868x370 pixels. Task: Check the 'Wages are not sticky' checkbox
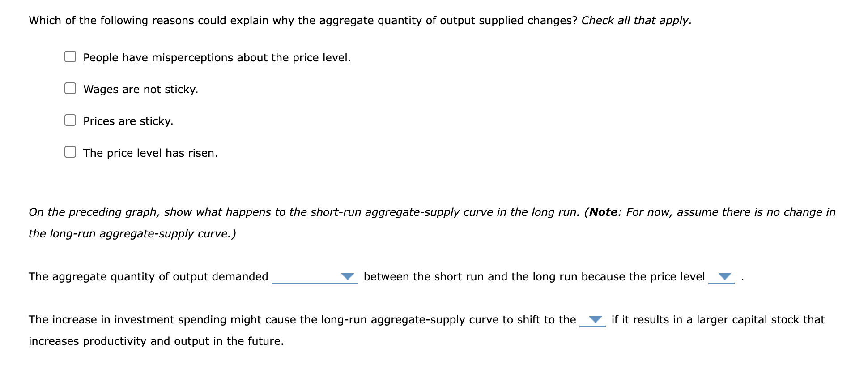pos(70,88)
